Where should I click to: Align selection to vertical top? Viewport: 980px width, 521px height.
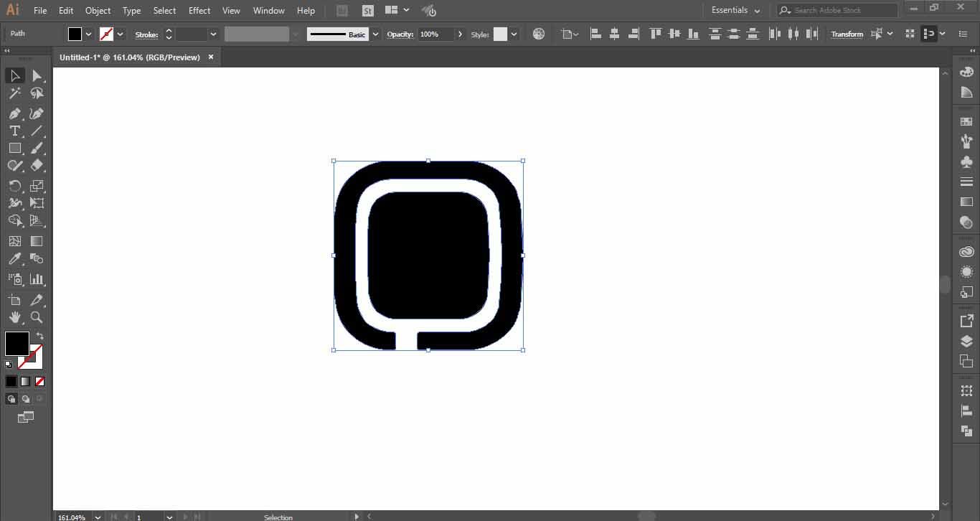point(656,34)
